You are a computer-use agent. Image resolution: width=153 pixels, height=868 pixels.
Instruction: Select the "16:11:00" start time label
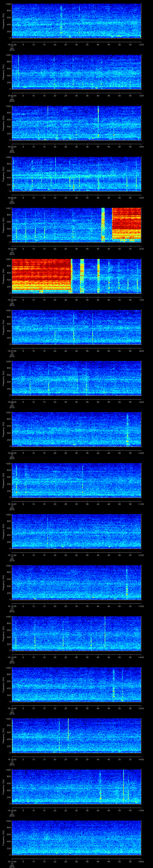coord(12,555)
